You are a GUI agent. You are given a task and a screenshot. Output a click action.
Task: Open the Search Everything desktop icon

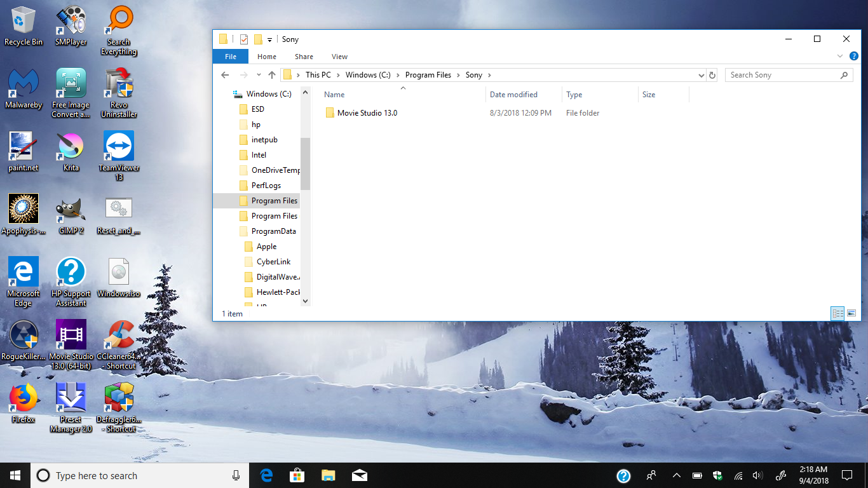pyautogui.click(x=119, y=30)
